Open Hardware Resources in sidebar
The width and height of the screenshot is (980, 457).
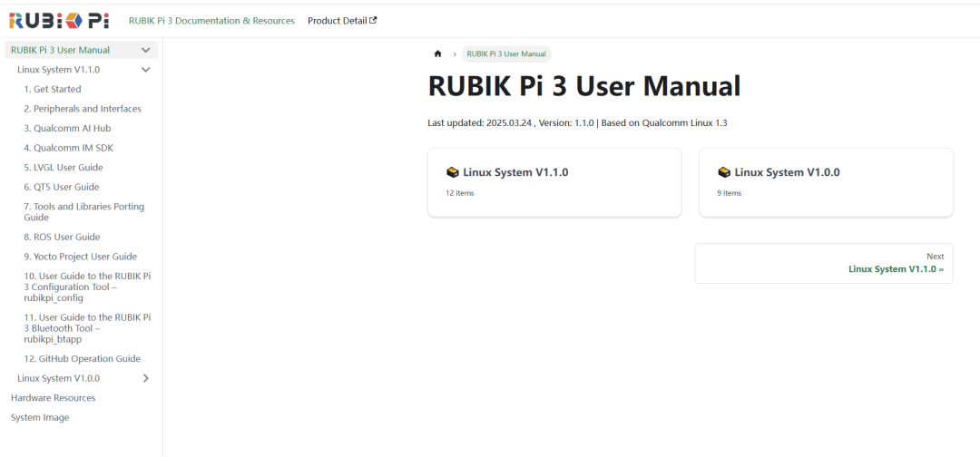tap(54, 398)
